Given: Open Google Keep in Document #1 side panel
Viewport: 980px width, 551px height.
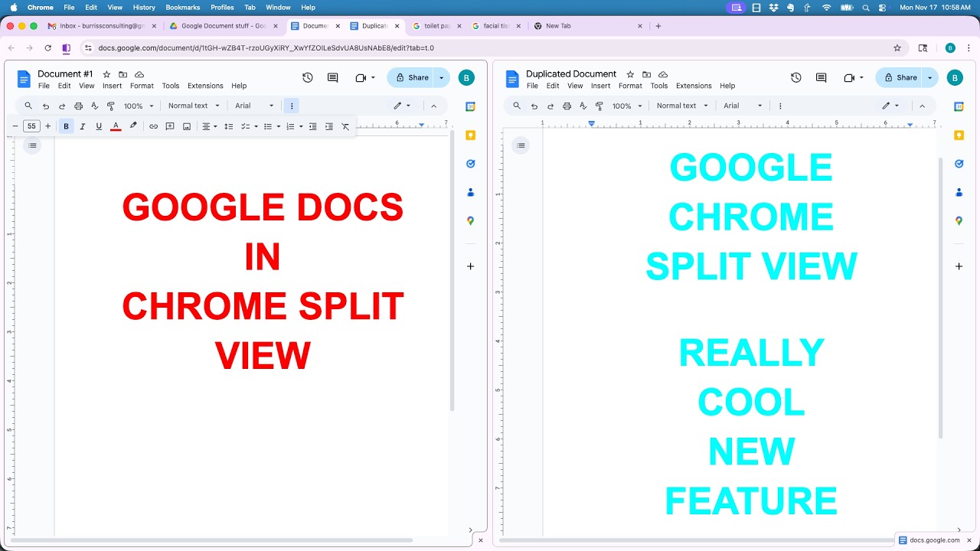Looking at the screenshot, I should point(471,135).
